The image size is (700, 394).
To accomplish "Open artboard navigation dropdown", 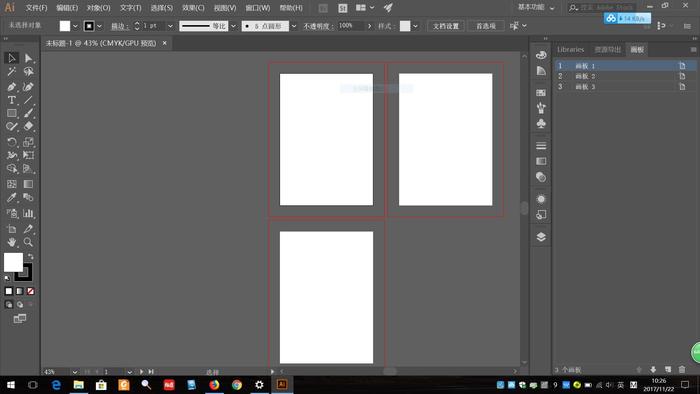I will [x=129, y=372].
